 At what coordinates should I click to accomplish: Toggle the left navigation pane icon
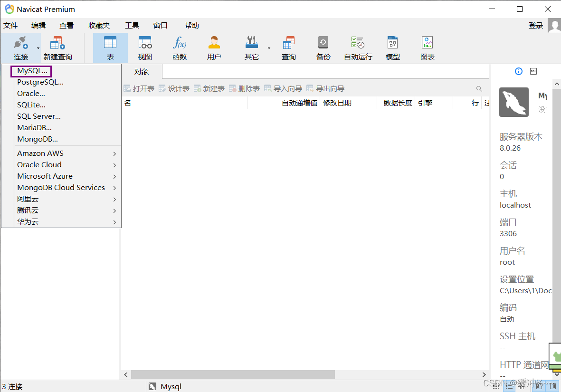click(x=540, y=386)
